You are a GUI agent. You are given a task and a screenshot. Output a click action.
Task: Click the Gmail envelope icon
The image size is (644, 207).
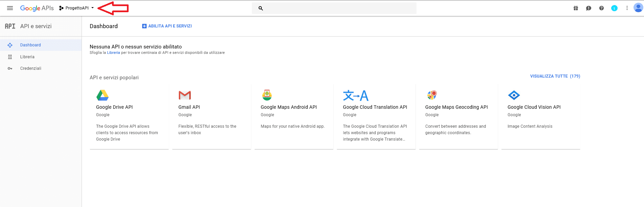point(185,96)
